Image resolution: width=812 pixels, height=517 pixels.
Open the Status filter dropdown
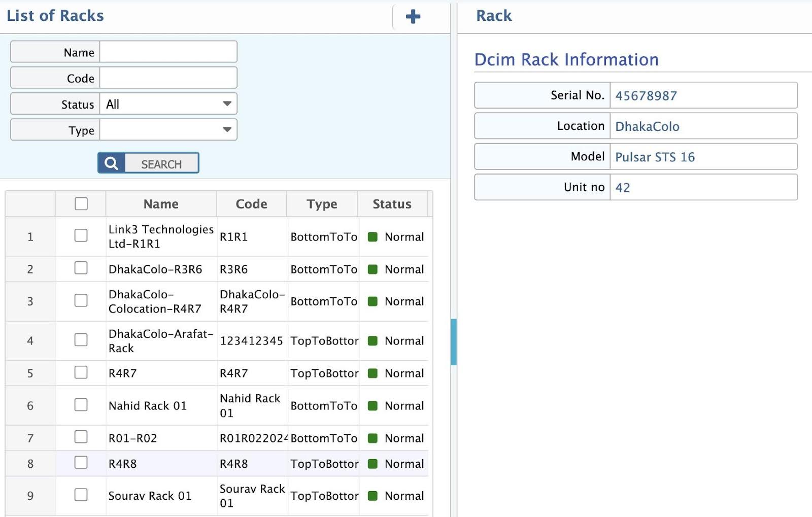(227, 104)
